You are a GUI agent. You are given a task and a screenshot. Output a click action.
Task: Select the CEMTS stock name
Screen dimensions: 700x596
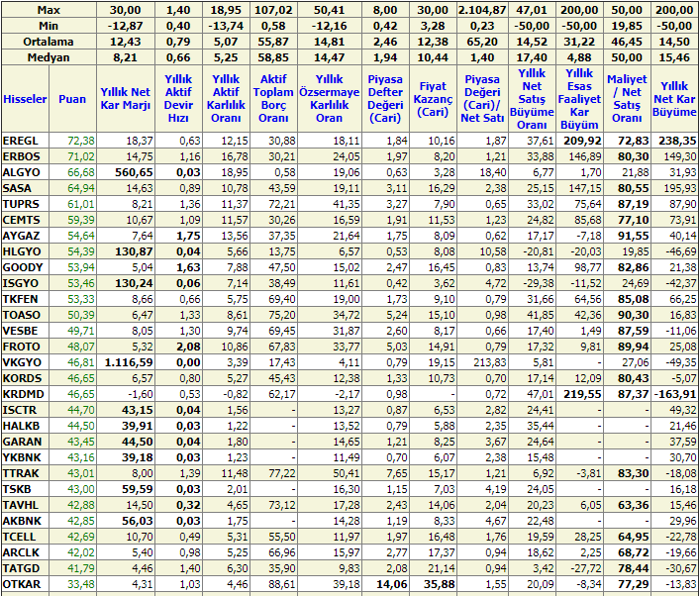21,220
